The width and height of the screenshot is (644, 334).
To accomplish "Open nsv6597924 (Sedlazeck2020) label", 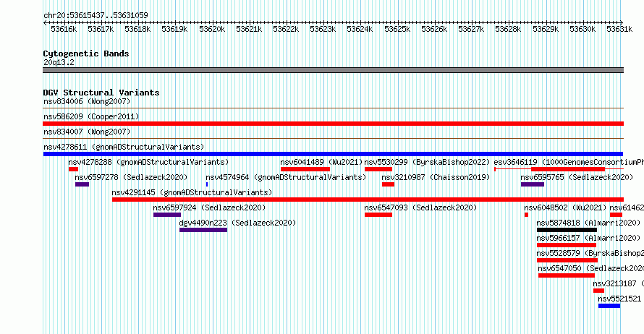I will click(x=209, y=207).
